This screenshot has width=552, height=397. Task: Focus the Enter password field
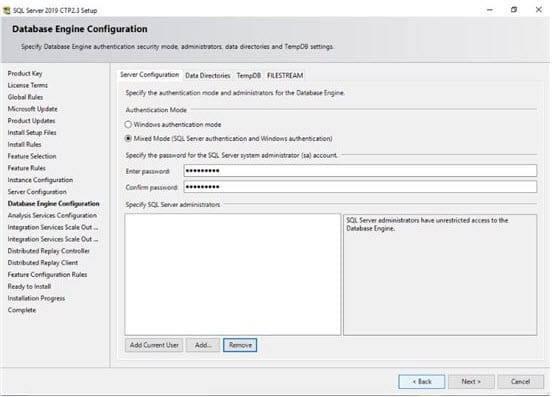coord(360,171)
